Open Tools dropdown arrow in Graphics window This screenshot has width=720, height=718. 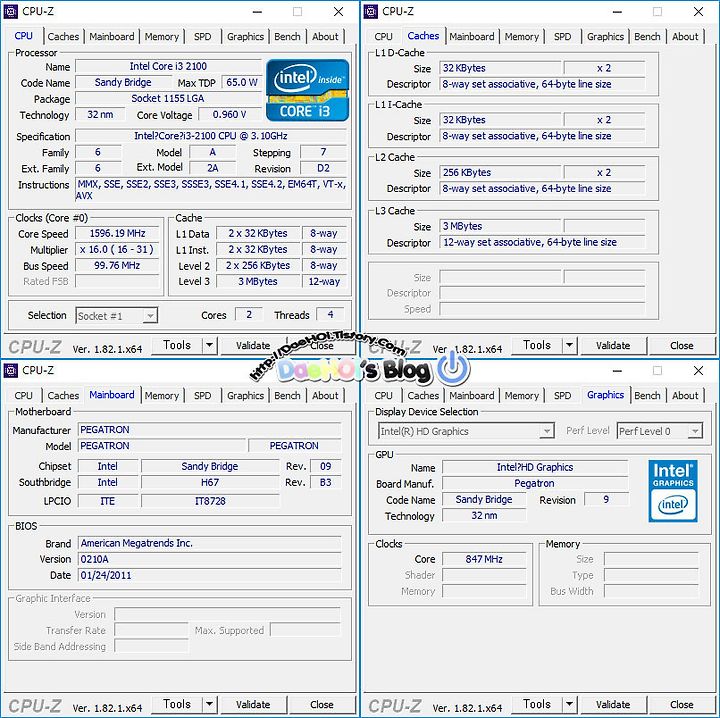[x=569, y=704]
